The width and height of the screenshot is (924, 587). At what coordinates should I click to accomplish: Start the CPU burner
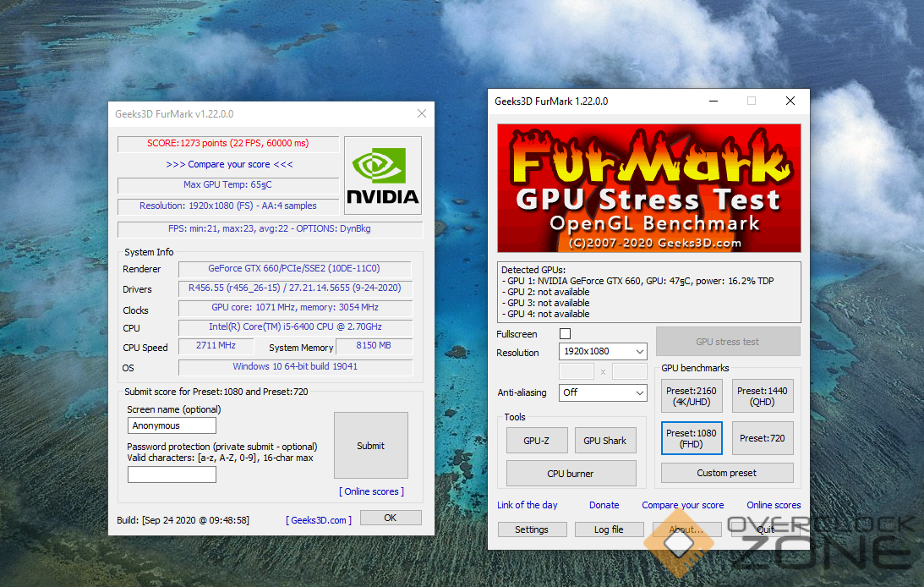coord(571,474)
